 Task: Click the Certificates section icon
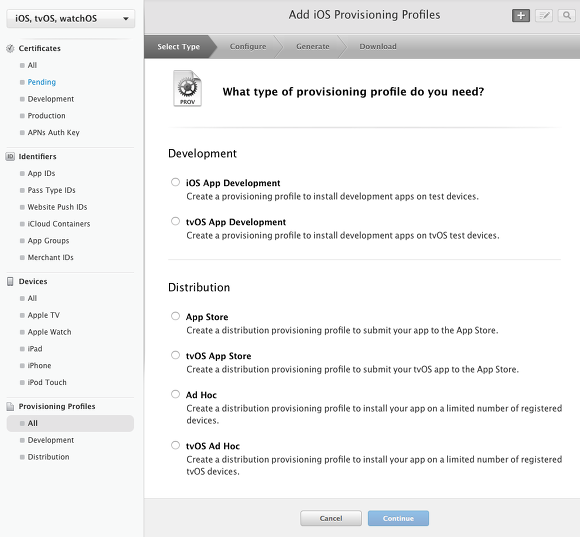click(x=10, y=48)
